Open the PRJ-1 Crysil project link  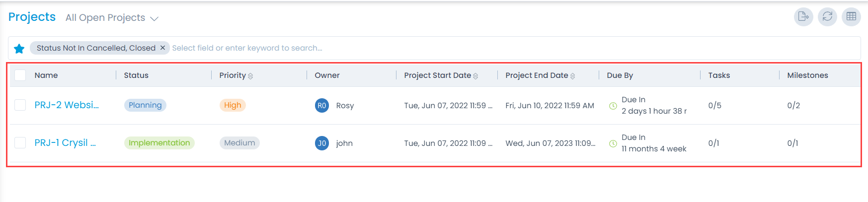tap(65, 143)
